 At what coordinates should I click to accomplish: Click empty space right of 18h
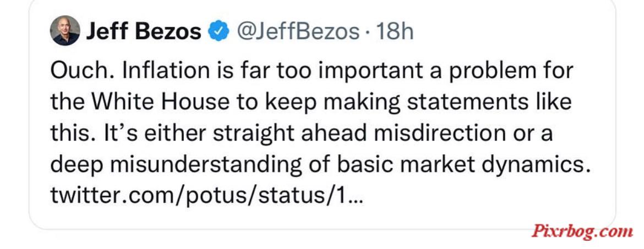click(x=514, y=31)
